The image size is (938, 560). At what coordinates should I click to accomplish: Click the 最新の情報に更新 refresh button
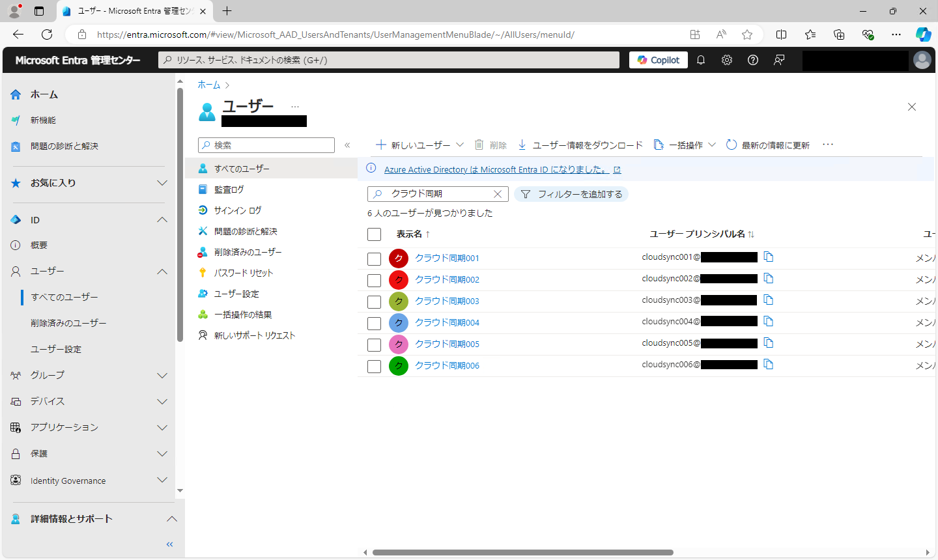click(x=768, y=145)
